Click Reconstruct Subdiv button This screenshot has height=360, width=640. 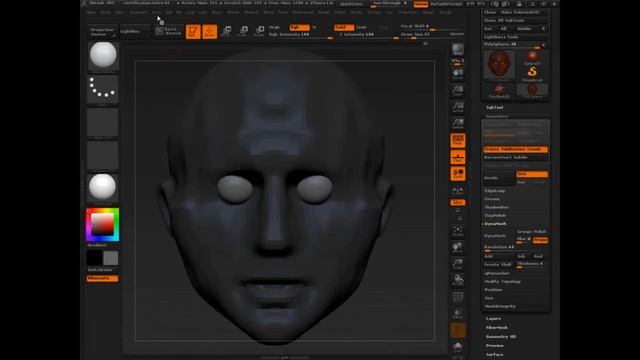(516, 158)
